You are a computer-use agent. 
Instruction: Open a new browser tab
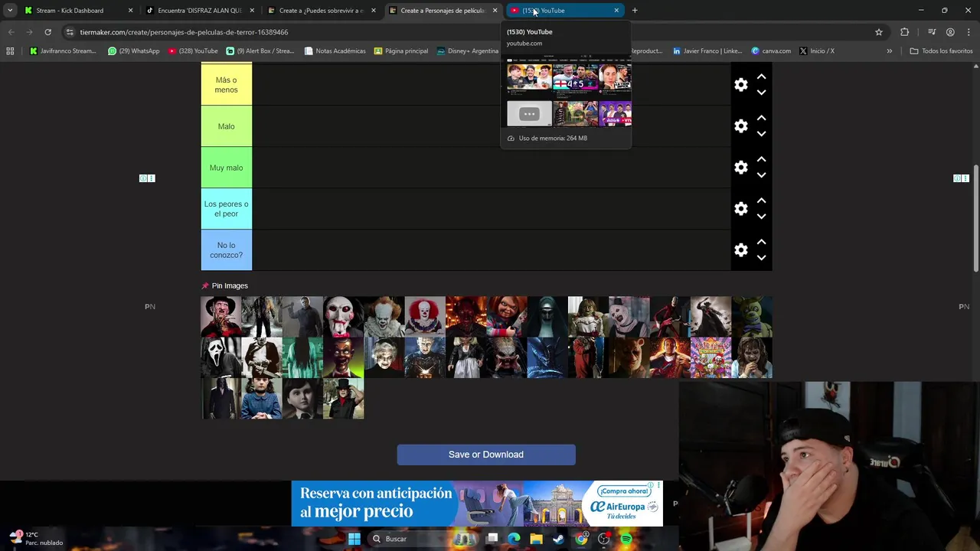(635, 11)
